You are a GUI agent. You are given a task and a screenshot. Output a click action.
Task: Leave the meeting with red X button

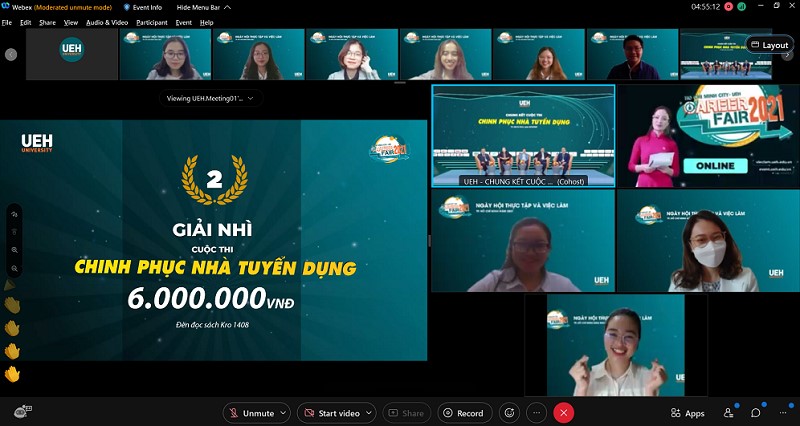click(564, 413)
